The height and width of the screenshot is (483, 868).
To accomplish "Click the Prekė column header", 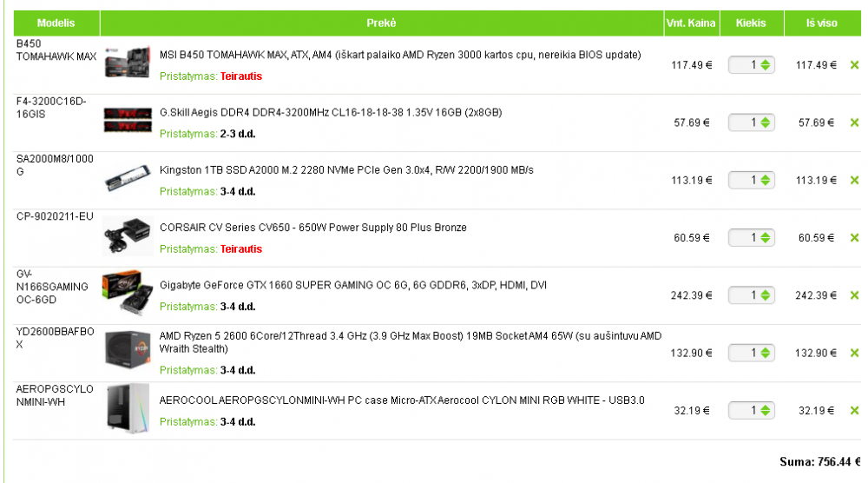I will [x=382, y=23].
